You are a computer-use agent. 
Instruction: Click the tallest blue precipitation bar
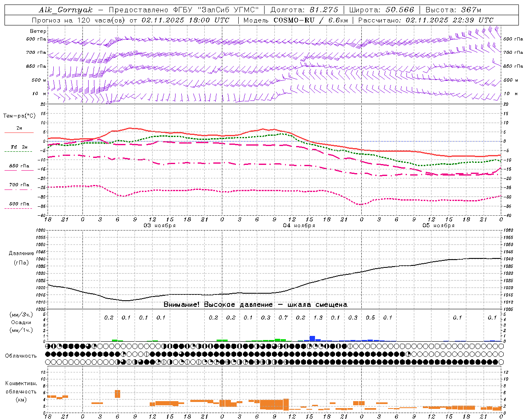[x=312, y=338]
